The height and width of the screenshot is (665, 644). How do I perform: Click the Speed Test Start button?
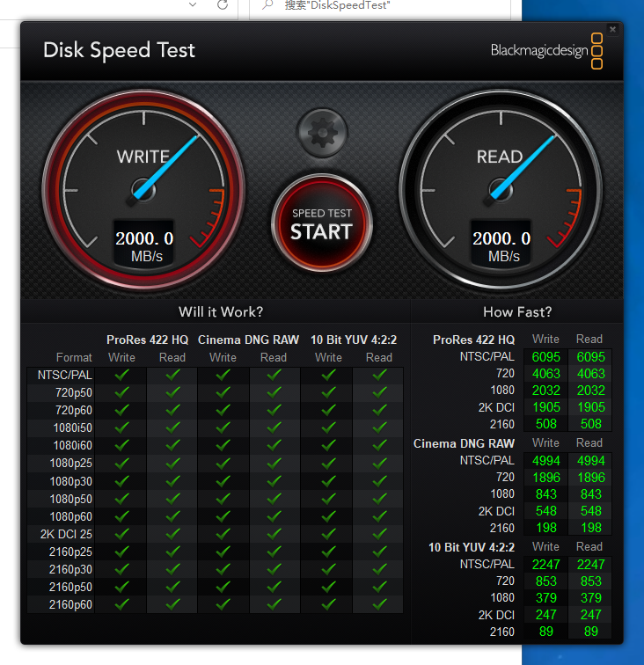point(322,223)
